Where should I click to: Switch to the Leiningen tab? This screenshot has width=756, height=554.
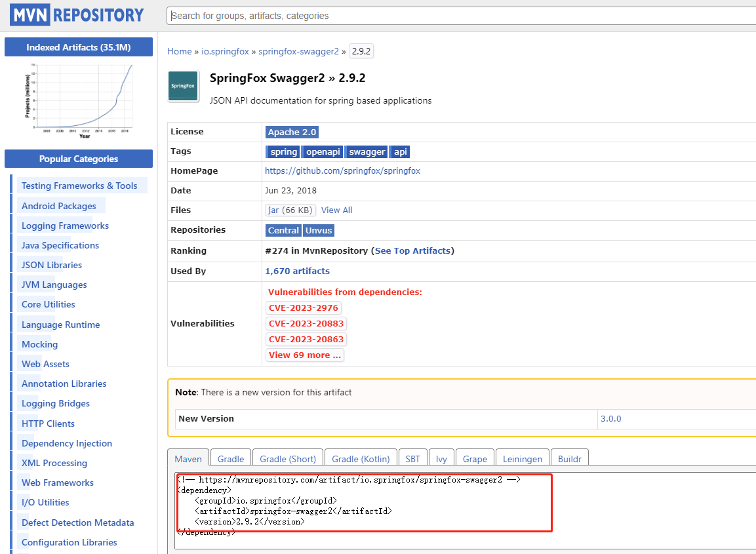[522, 458]
